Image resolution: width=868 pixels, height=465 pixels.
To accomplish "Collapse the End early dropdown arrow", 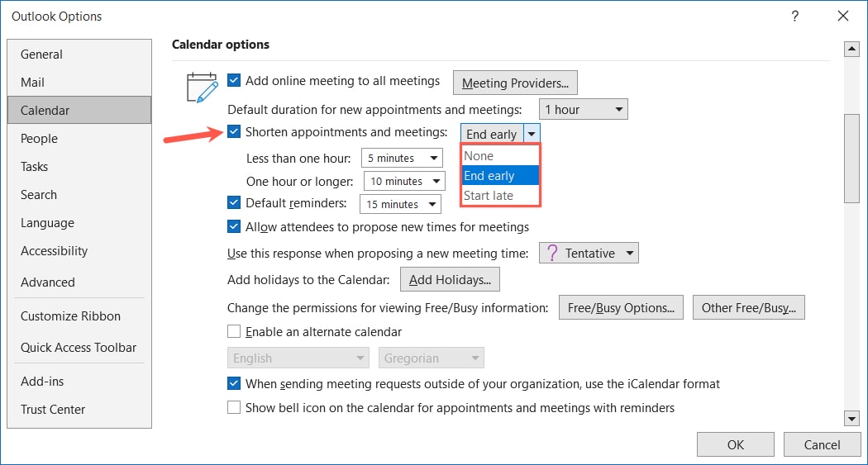I will (x=532, y=134).
